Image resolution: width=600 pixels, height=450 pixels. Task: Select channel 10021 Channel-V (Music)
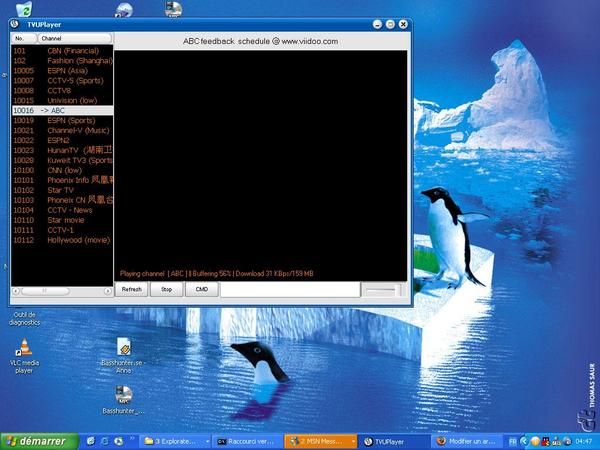click(62, 130)
